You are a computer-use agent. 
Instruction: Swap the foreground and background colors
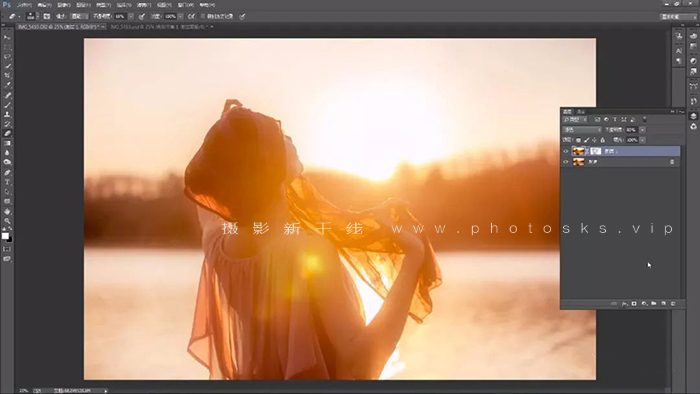pos(10,229)
